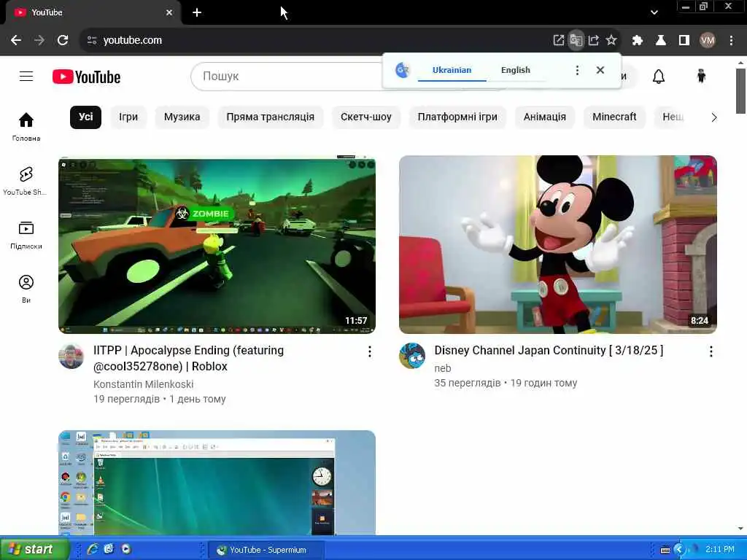Click YouTube - Supermium taskbar button
The width and height of the screenshot is (747, 560).
tap(266, 550)
